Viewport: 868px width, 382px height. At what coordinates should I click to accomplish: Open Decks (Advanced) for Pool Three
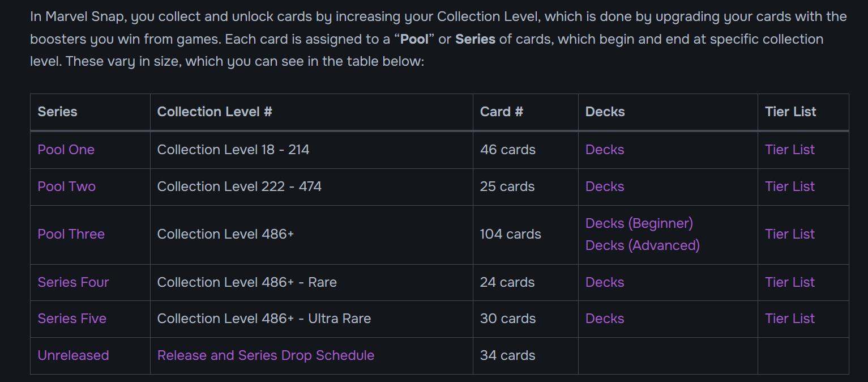pos(643,245)
